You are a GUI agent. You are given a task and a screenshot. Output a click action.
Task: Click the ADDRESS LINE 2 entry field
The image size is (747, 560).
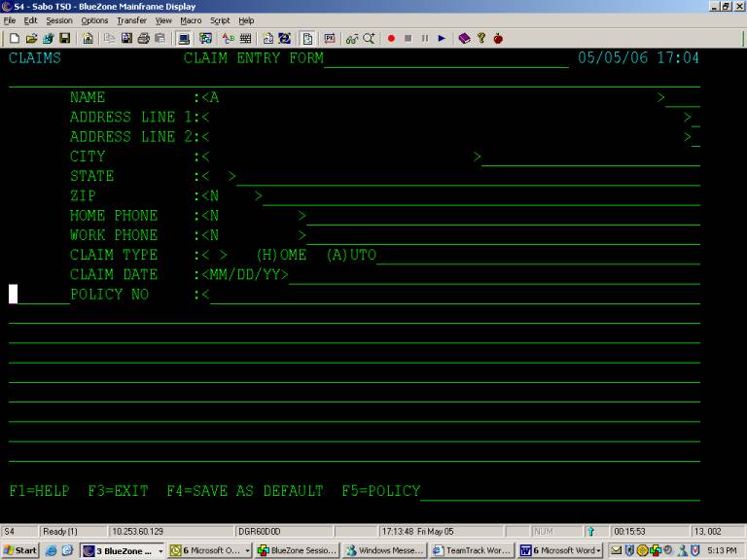(446, 137)
